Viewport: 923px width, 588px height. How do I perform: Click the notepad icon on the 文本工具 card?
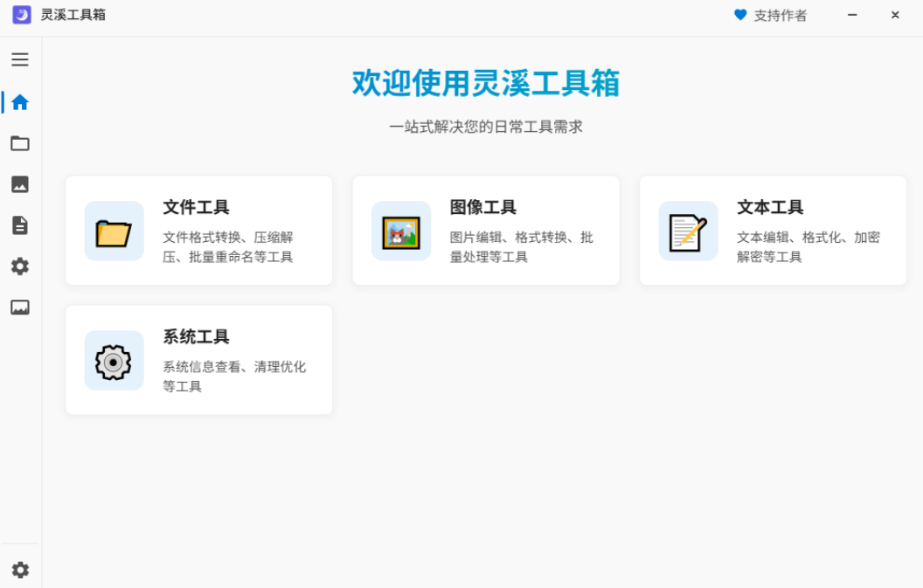(688, 231)
